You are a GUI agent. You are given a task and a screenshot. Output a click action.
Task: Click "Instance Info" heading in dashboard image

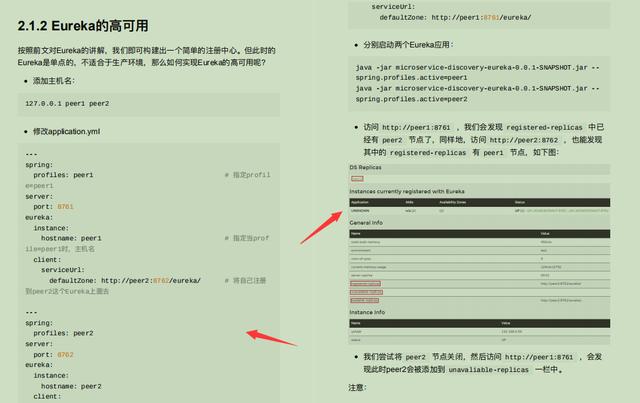[x=367, y=312]
